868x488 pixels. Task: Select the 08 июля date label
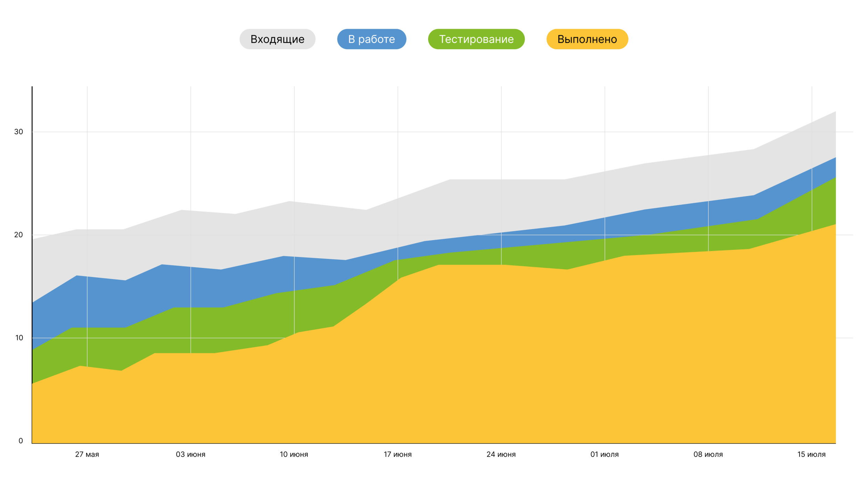(708, 454)
